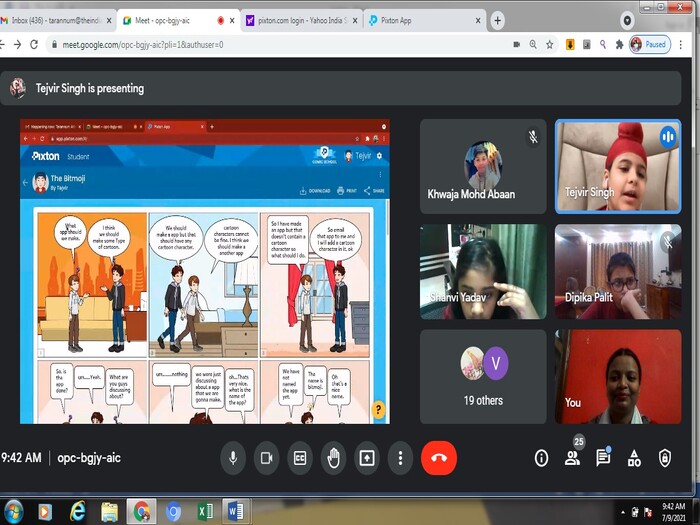This screenshot has height=525, width=700.
Task: Click the meeting code opc-bgjy-aic text
Action: click(89, 458)
